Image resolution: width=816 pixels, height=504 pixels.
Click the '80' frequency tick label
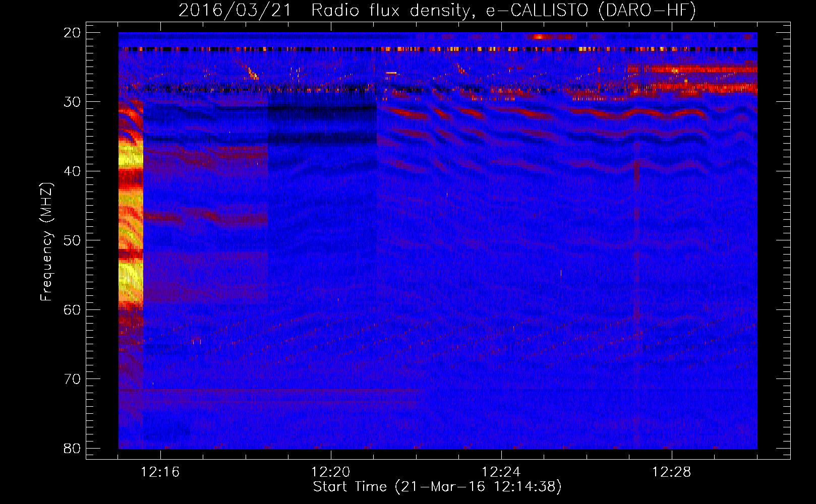click(72, 449)
